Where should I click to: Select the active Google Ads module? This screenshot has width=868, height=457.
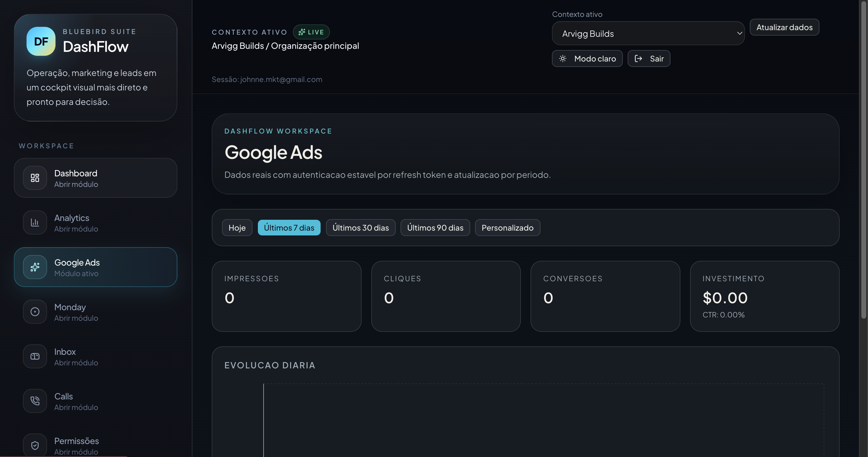[96, 267]
